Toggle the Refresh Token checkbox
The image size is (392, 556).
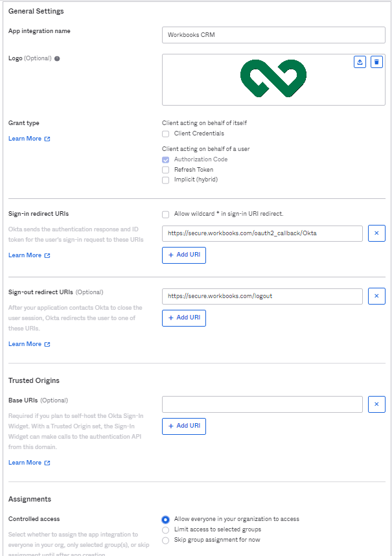166,170
